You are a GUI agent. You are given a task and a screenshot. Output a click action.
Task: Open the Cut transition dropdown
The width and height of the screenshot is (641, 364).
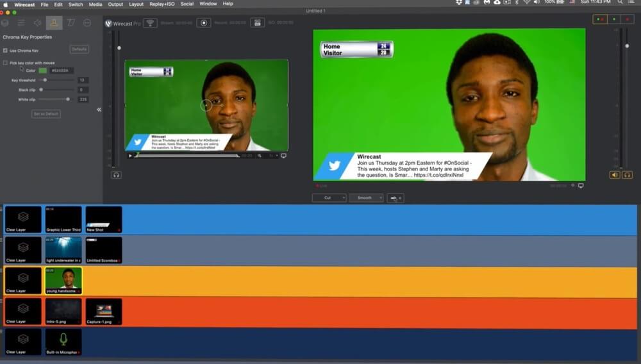pos(329,198)
